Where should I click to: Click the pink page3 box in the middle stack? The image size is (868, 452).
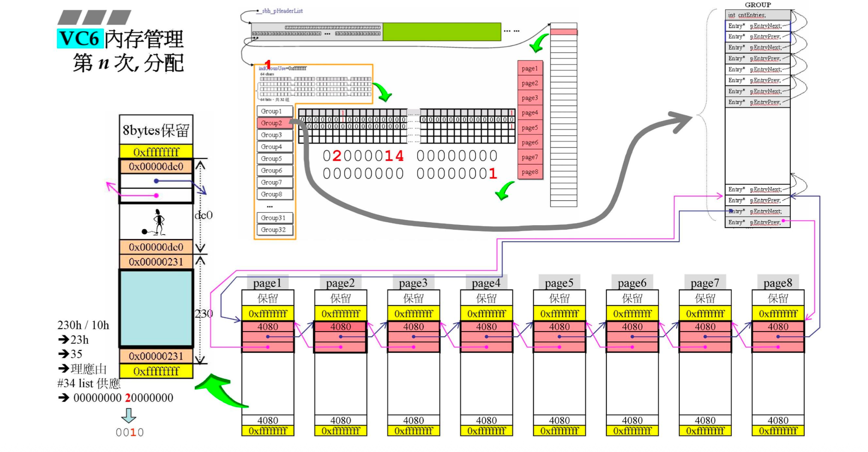pyautogui.click(x=530, y=98)
